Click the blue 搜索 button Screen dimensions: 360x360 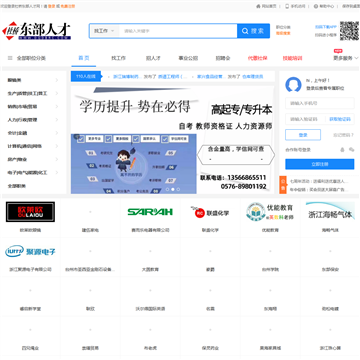point(253,31)
